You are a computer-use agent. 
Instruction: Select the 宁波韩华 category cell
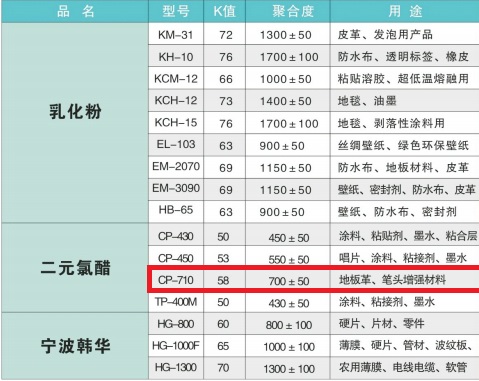75,346
